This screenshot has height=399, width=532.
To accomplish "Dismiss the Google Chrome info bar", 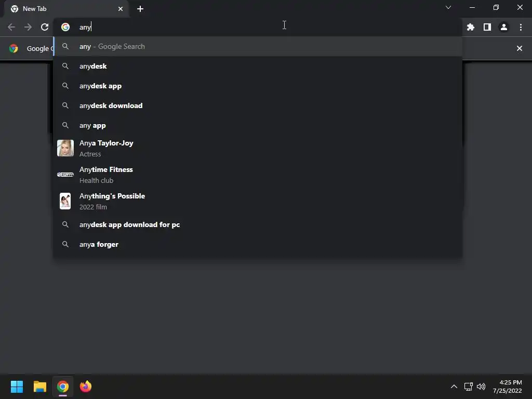I will (519, 48).
